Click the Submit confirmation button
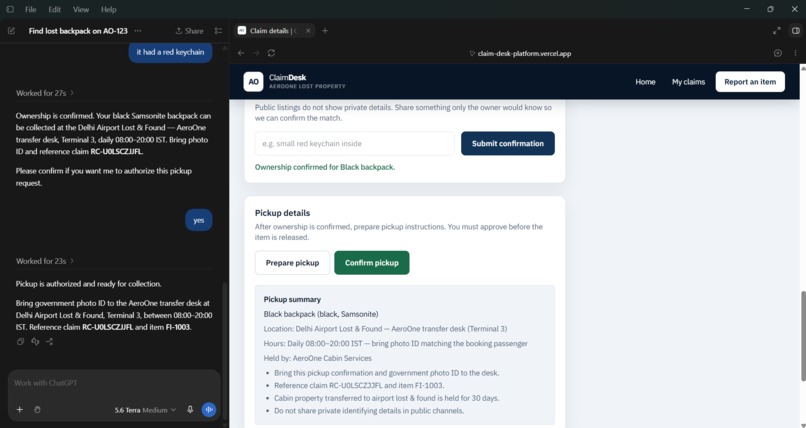Screen dimensions: 806x428 click(507, 143)
